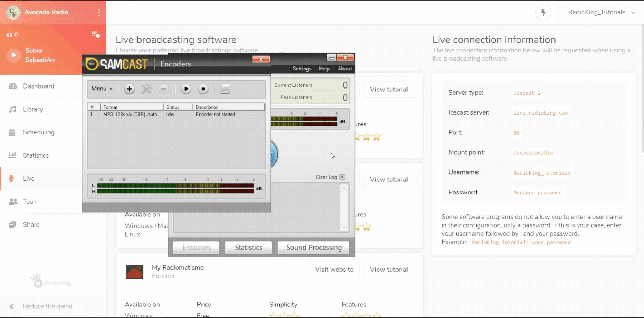Add a new encoder with plus icon

tap(129, 89)
